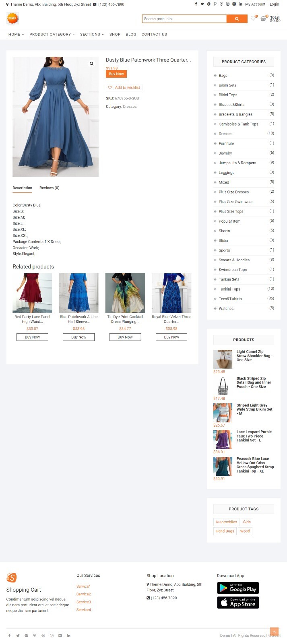The height and width of the screenshot is (644, 287).
Task: Open Pinterest icon in top header
Action: (x=215, y=4)
